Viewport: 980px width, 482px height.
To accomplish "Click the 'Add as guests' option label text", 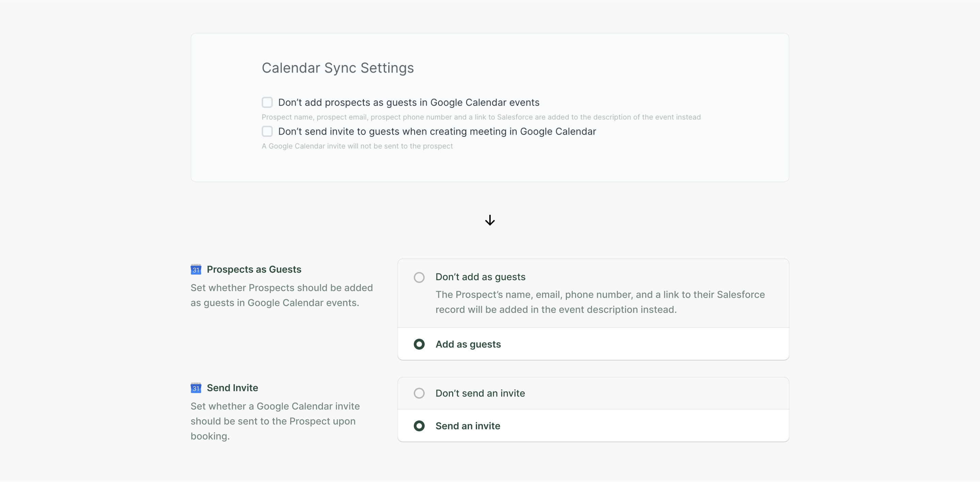I will [468, 344].
